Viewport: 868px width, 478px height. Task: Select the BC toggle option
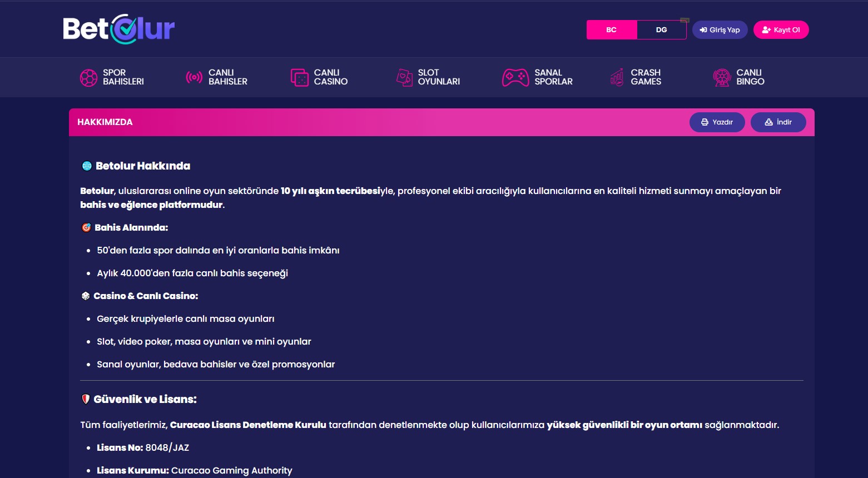(611, 29)
